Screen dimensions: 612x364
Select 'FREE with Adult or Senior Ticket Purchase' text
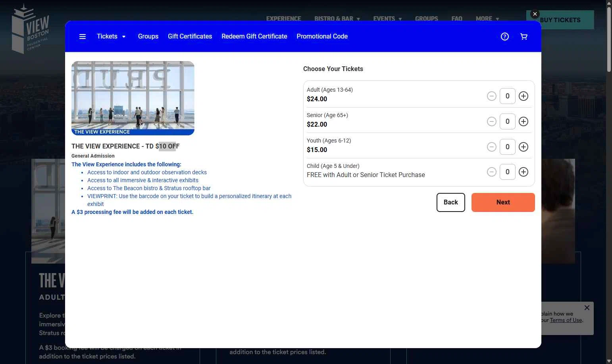click(x=366, y=175)
